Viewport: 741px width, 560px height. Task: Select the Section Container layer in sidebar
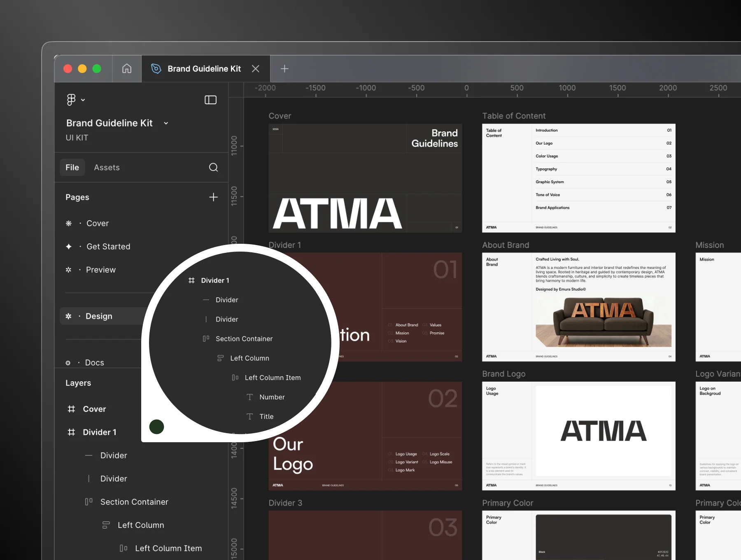coord(134,502)
